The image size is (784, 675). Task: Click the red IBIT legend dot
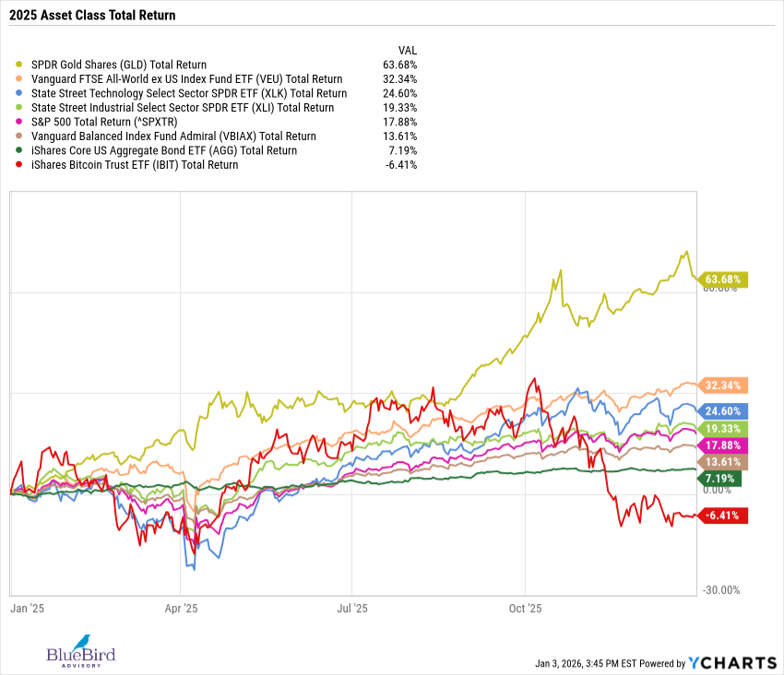20,165
